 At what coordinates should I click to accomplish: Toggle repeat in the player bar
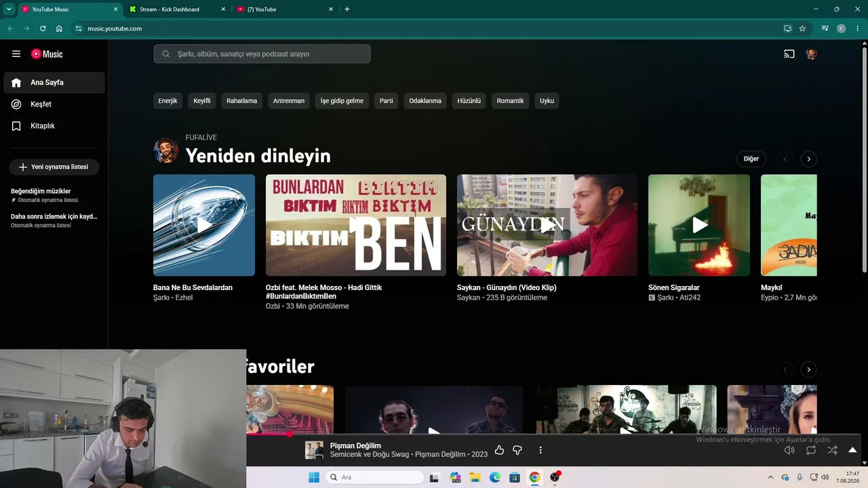point(811,450)
